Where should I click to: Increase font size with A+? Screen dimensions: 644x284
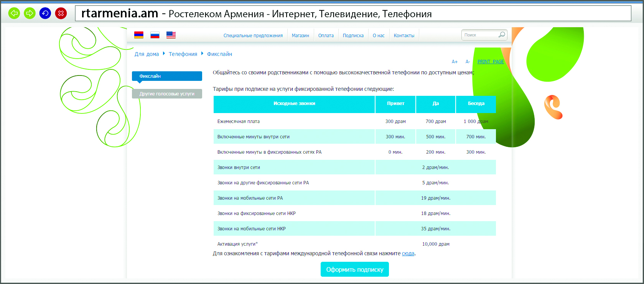click(x=455, y=62)
